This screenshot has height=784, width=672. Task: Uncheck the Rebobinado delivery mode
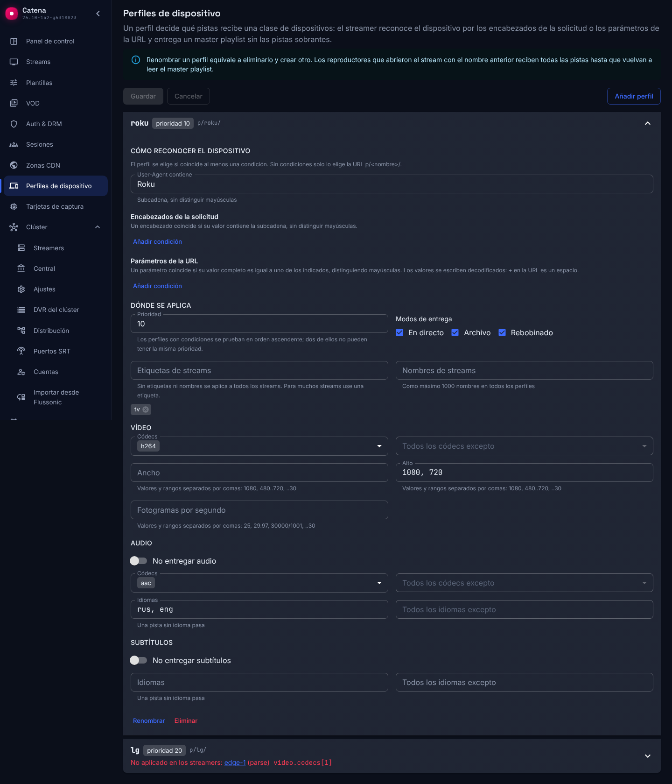502,332
